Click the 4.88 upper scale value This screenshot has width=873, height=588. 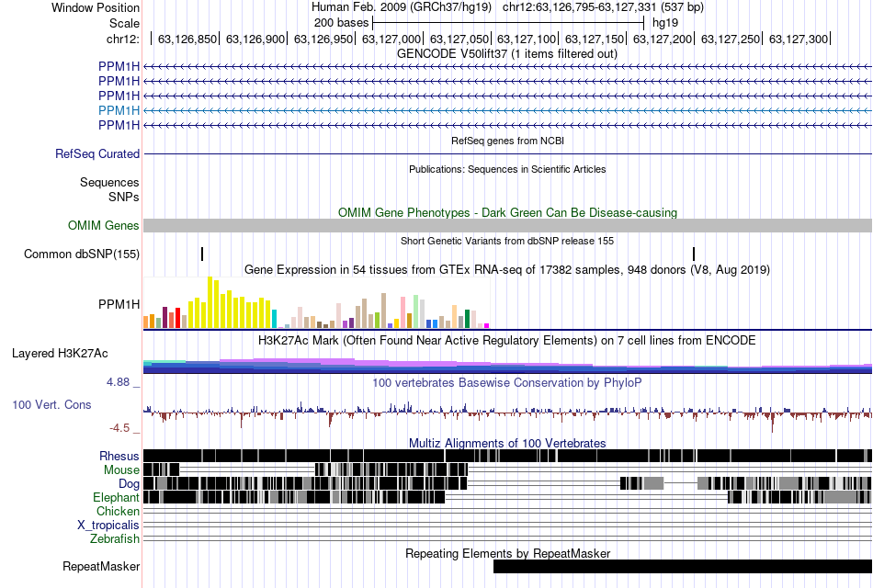pyautogui.click(x=118, y=382)
